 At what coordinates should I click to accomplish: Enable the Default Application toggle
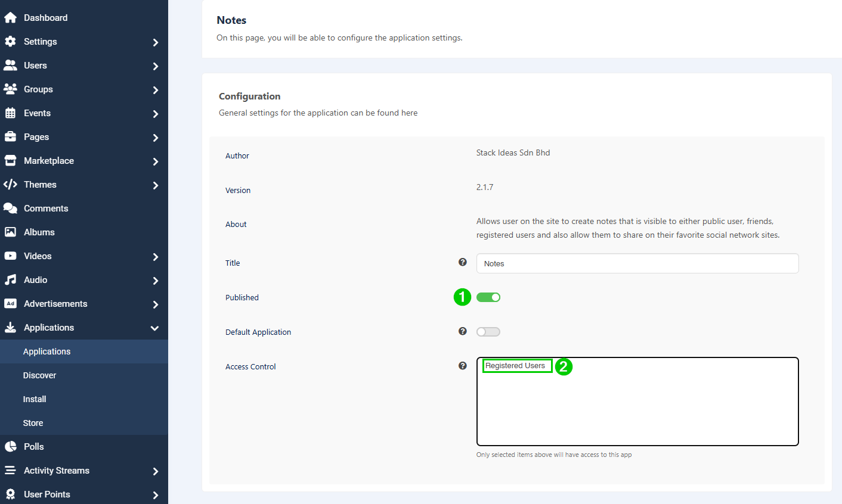click(488, 331)
